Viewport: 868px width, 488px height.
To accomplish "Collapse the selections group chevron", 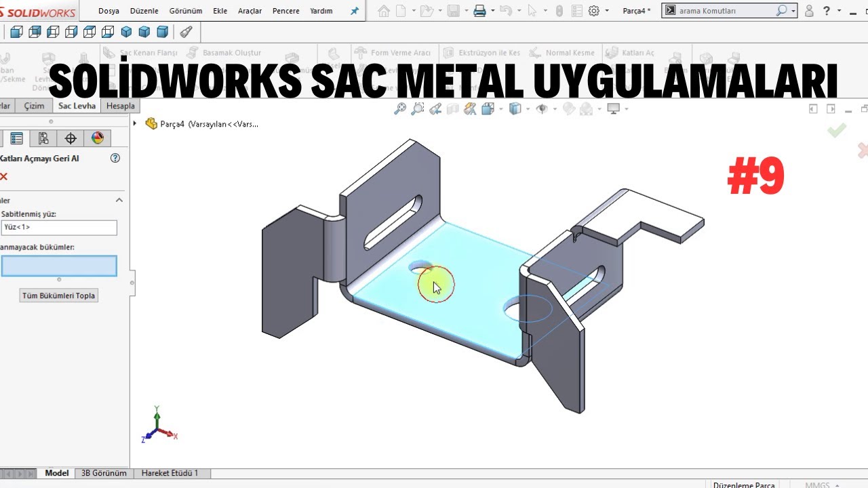I will [119, 200].
